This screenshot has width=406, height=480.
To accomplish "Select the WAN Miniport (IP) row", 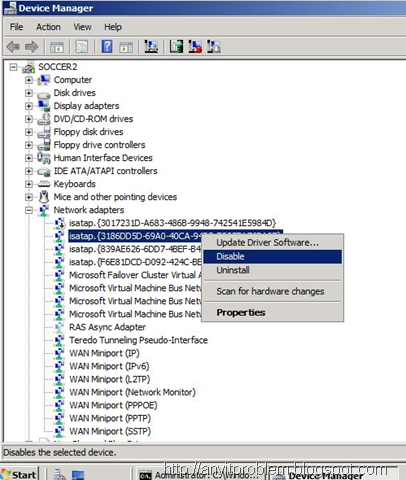I will click(x=104, y=353).
